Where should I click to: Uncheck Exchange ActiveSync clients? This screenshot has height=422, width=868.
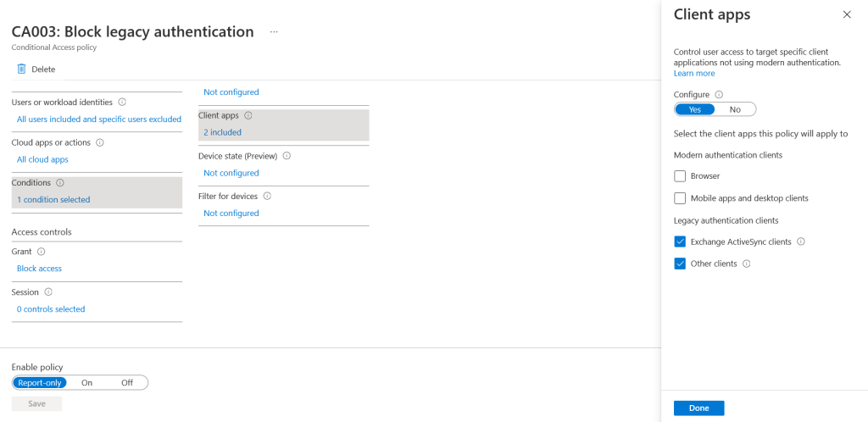pyautogui.click(x=680, y=242)
